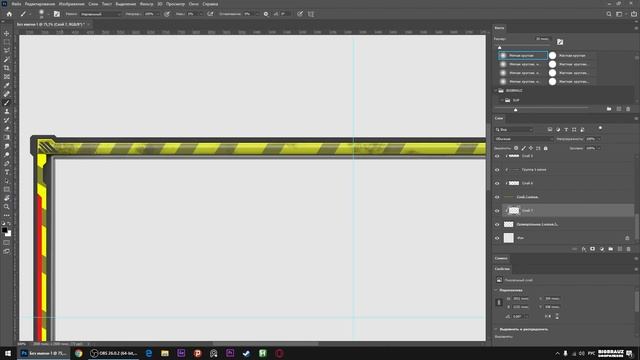640x360 pixels.
Task: Hide the Прямоугольник 1 копия layer
Action: pyautogui.click(x=497, y=224)
